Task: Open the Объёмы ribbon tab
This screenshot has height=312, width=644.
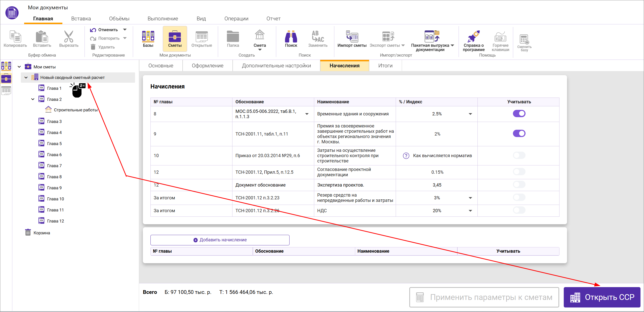Action: (119, 19)
